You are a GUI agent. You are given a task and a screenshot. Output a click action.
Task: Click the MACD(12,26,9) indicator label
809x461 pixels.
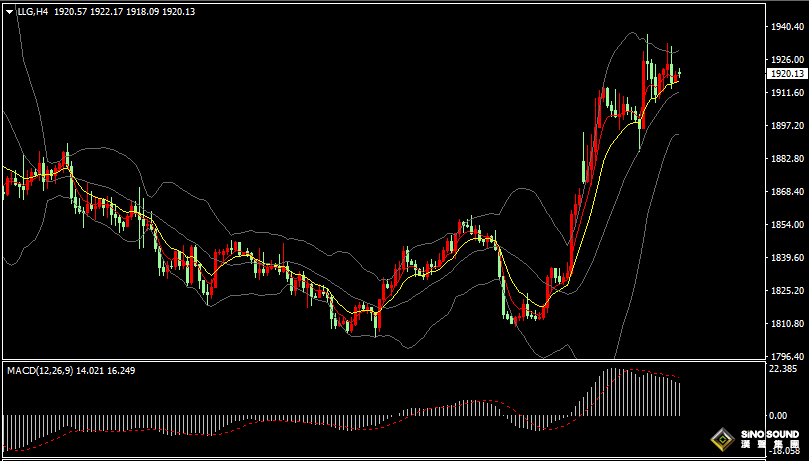click(40, 370)
